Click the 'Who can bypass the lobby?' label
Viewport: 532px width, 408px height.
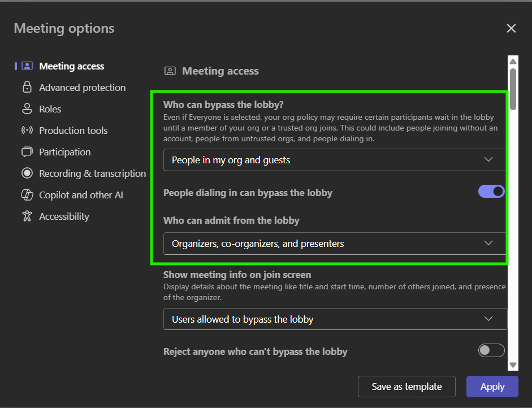pyautogui.click(x=223, y=105)
